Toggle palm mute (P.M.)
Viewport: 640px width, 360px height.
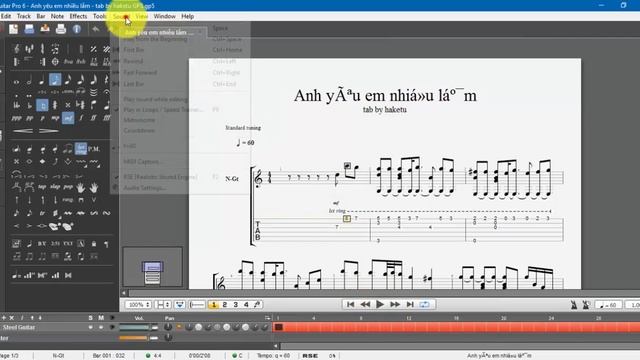point(94,149)
